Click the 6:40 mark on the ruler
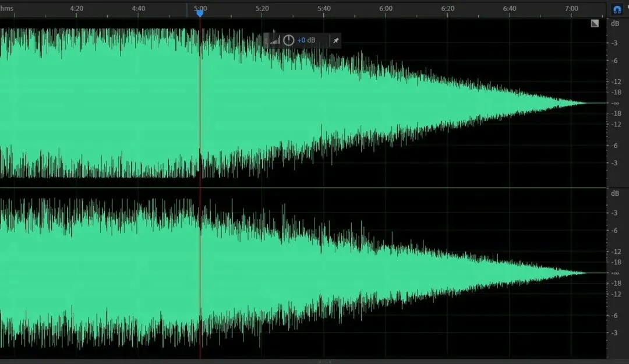Viewport: 629px width, 364px height. [510, 8]
